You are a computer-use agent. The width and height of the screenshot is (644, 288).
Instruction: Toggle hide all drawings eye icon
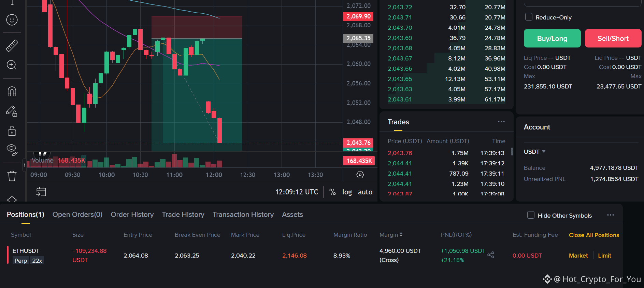pyautogui.click(x=12, y=150)
